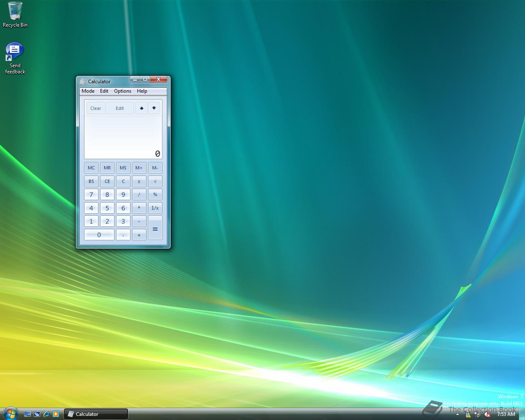Click the Show desktop strip beside clock
The image size is (525, 420).
pyautogui.click(x=522, y=414)
